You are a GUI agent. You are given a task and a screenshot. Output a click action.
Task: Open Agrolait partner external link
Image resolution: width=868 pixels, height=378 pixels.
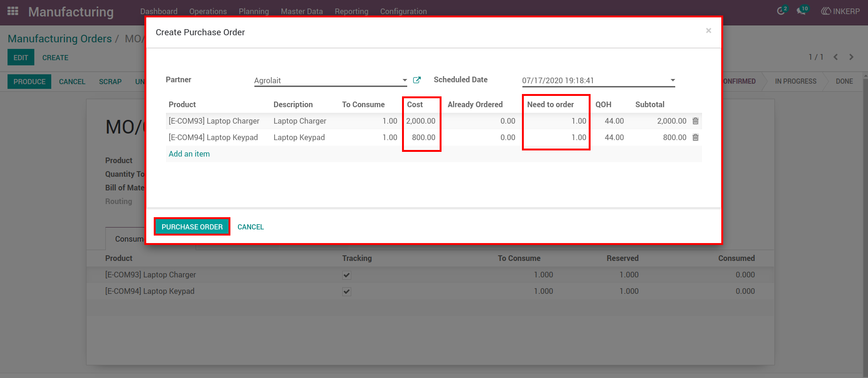pos(417,80)
